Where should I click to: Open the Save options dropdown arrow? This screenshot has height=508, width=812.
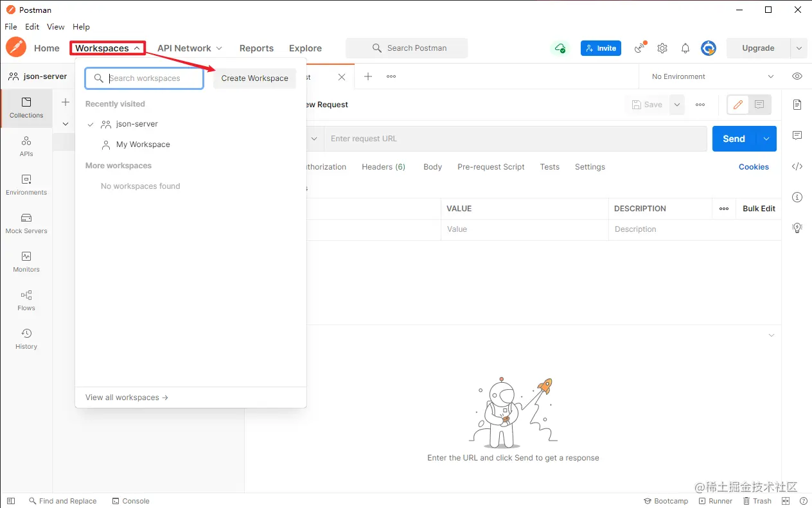coord(677,105)
